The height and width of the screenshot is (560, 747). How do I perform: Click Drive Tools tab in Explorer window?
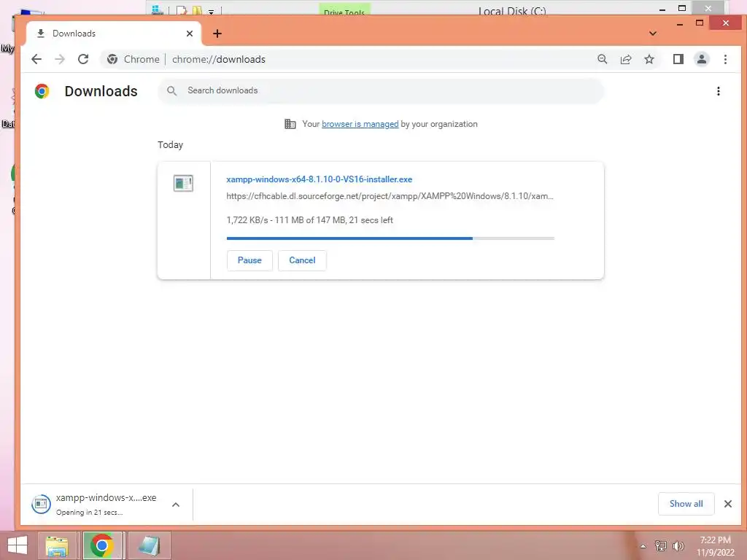tap(344, 10)
